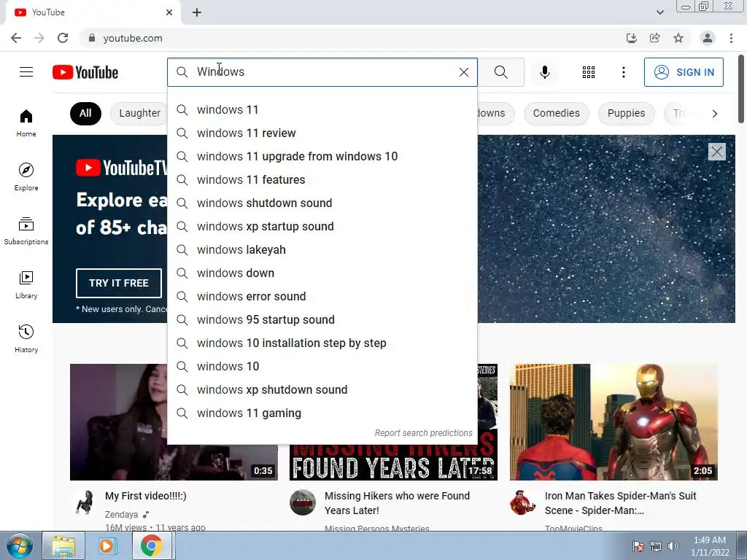Open Chrome three-dot menu
This screenshot has height=560, width=747.
[x=731, y=38]
